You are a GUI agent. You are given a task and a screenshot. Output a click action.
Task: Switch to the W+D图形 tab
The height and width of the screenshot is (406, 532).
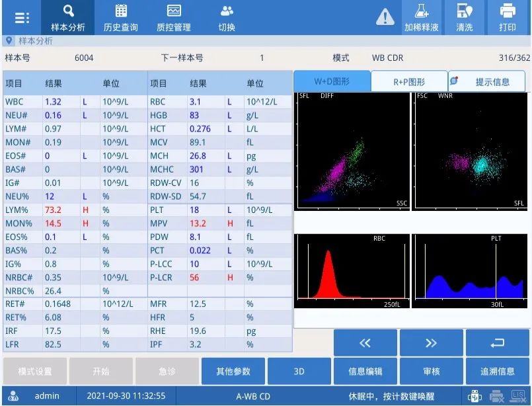click(332, 82)
